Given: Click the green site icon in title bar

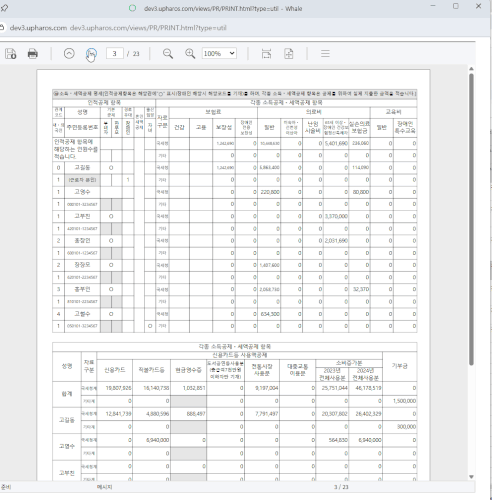Looking at the screenshot, I should 132,8.
